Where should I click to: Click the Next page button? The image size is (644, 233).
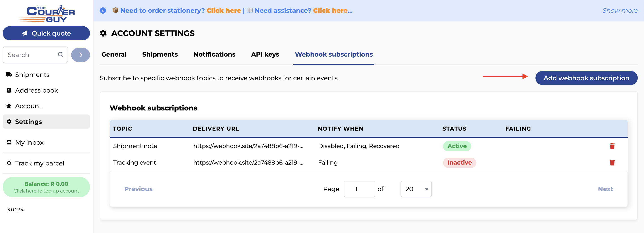(x=605, y=189)
